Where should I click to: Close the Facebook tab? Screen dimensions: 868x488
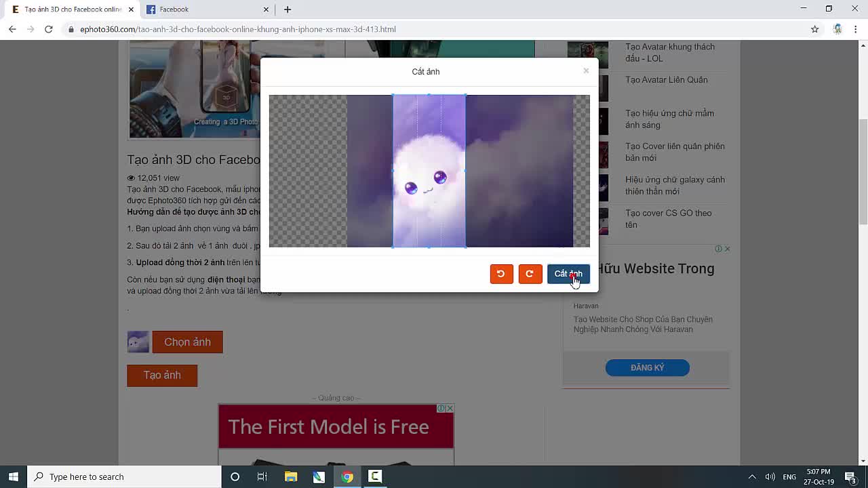click(x=266, y=9)
